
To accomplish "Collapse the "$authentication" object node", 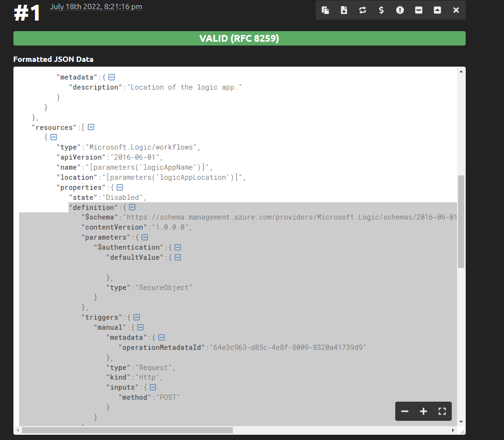I will pyautogui.click(x=177, y=247).
